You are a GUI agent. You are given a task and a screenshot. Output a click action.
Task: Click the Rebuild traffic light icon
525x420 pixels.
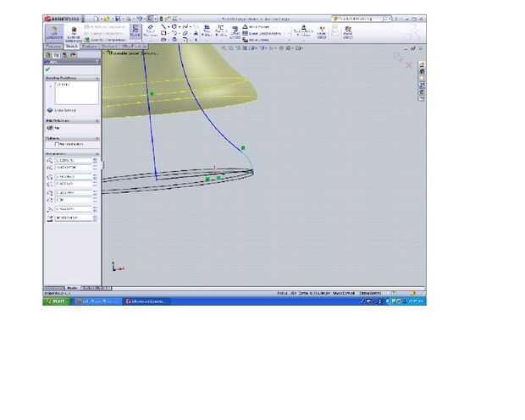coord(161,19)
